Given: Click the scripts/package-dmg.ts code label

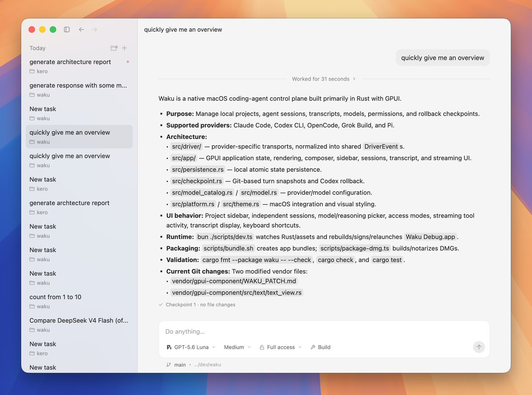Looking at the screenshot, I should [355, 249].
